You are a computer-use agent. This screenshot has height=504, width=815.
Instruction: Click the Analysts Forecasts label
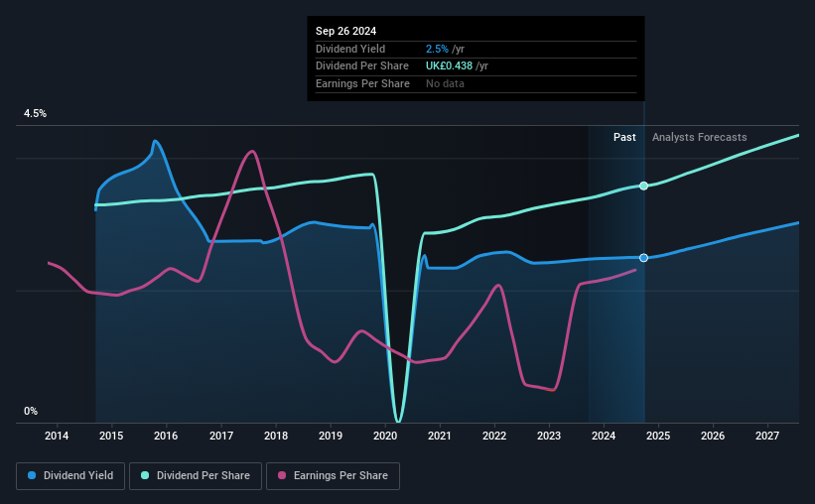700,137
